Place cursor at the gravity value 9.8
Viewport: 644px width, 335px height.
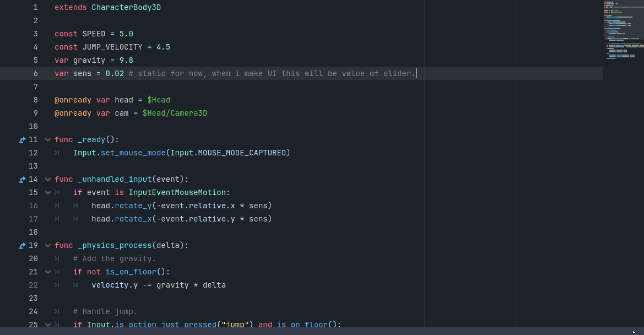(x=126, y=60)
